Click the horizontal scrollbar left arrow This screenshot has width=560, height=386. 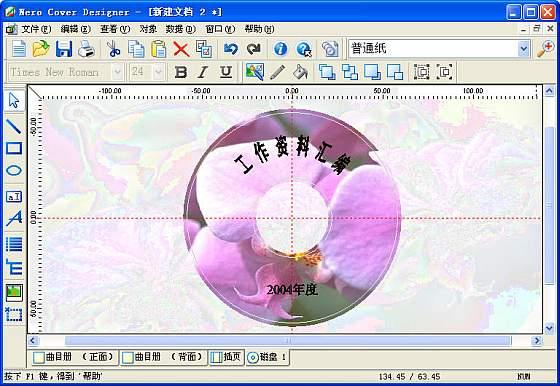33,341
